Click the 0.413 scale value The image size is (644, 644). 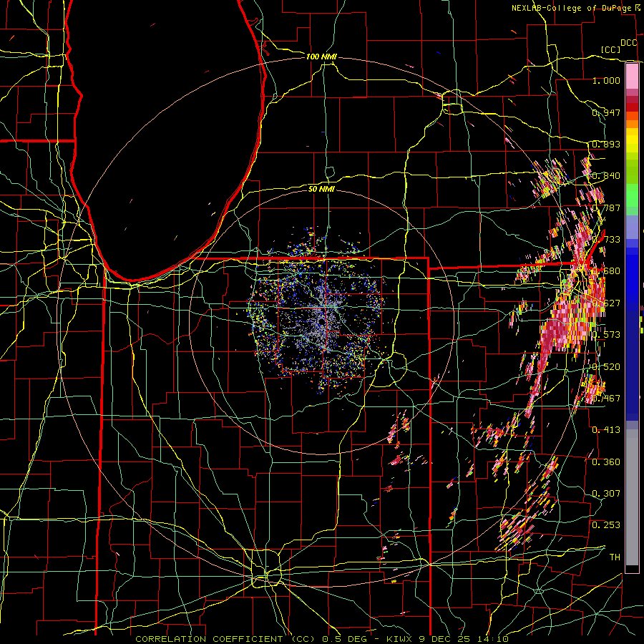(606, 429)
